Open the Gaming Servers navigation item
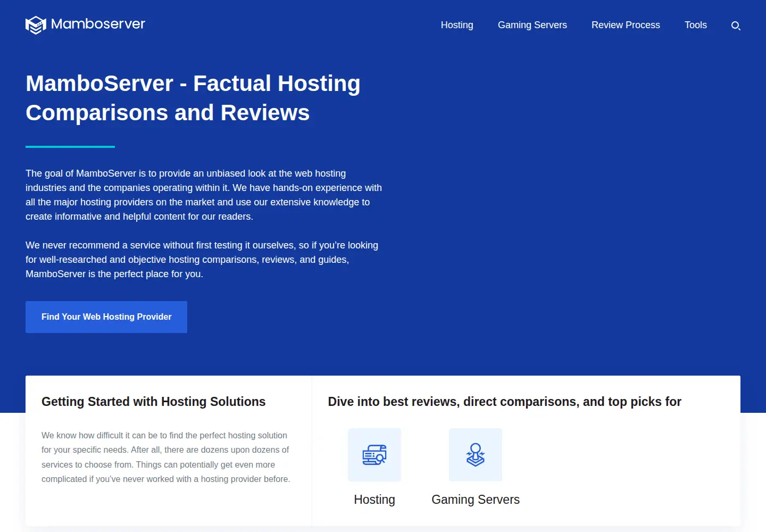Viewport: 766px width, 532px height. 532,25
